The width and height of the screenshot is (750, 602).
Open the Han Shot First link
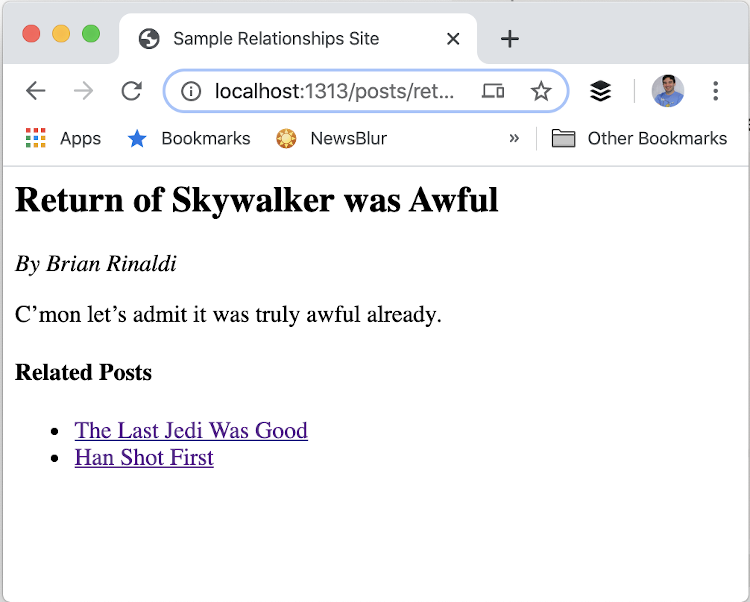144,458
